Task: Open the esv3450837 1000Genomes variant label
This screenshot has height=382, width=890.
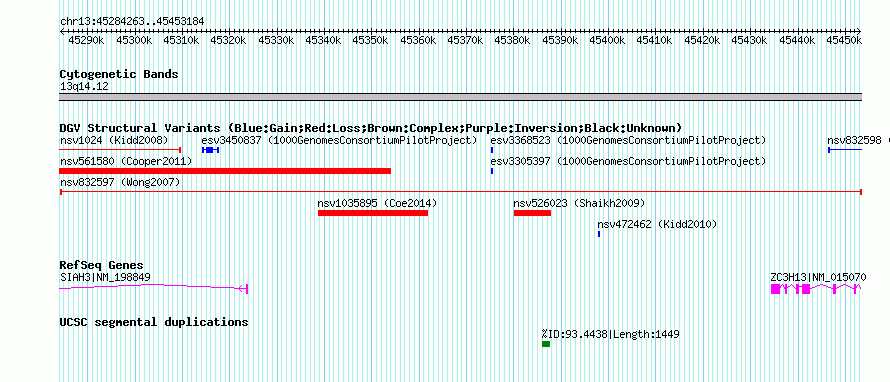Action: coord(339,140)
